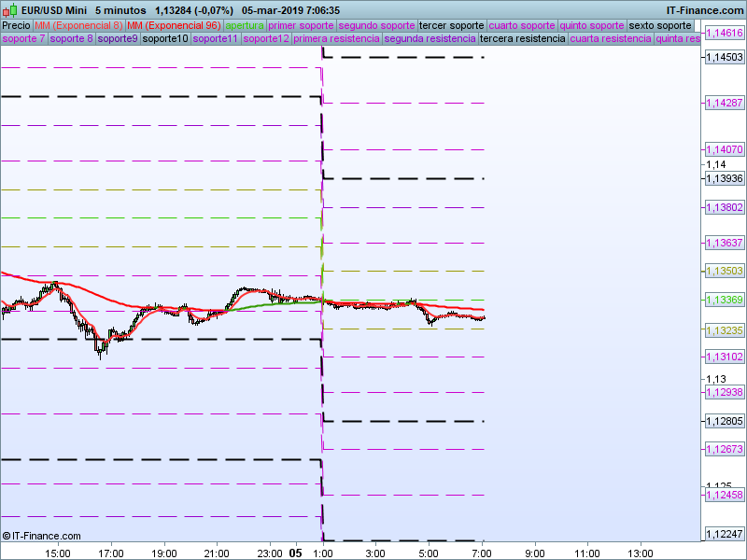The height and width of the screenshot is (560, 747).
Task: Click the 1,12673 price level tag
Action: 725,449
